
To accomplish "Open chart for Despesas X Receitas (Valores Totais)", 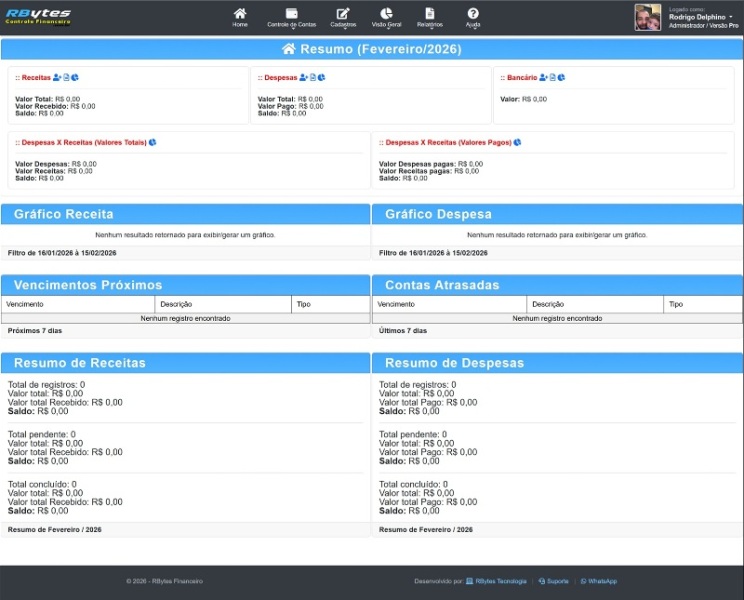I will click(152, 142).
